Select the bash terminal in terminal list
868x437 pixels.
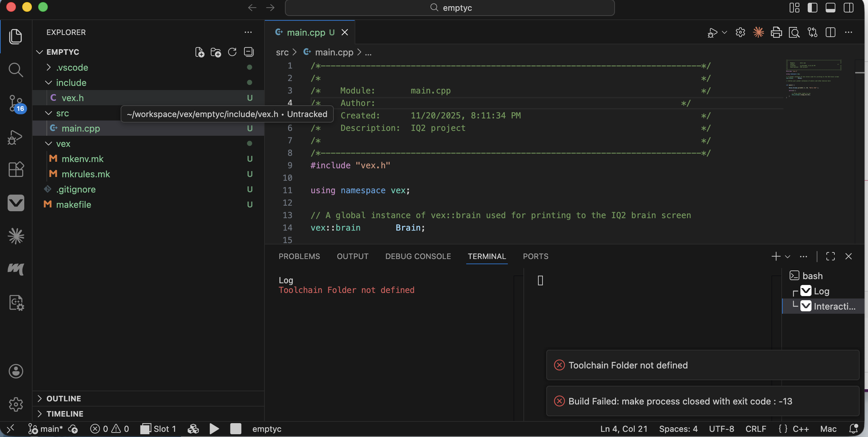823,276
